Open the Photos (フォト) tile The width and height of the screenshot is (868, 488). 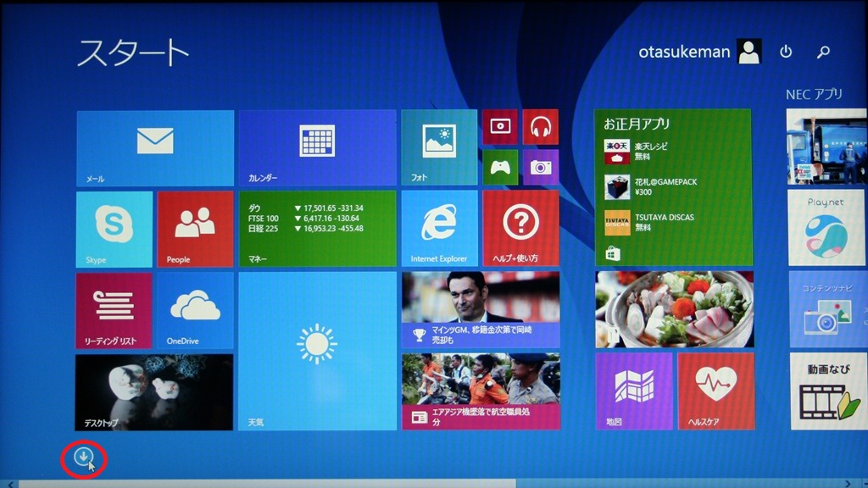(439, 147)
